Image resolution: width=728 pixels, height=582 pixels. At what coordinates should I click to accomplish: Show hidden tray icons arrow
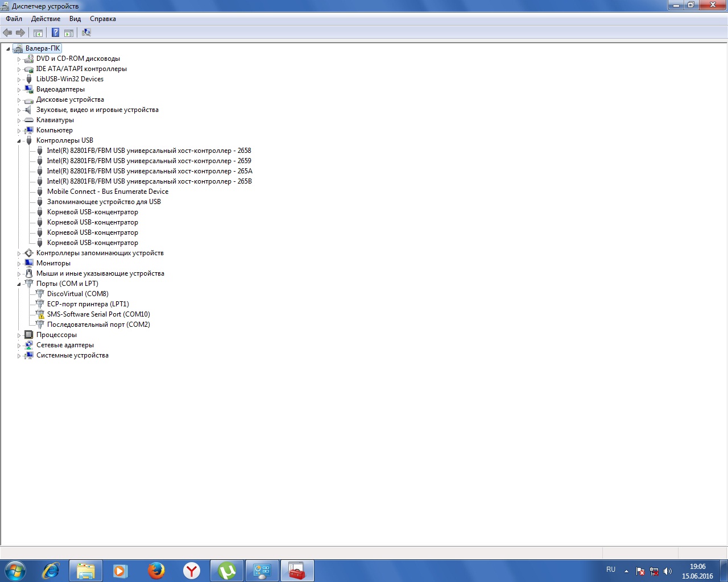(626, 571)
